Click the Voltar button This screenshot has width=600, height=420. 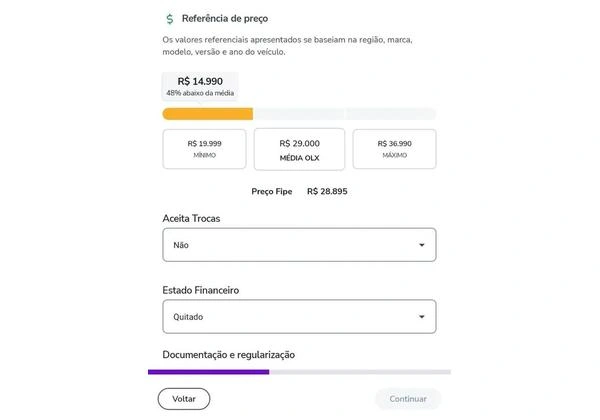[184, 399]
